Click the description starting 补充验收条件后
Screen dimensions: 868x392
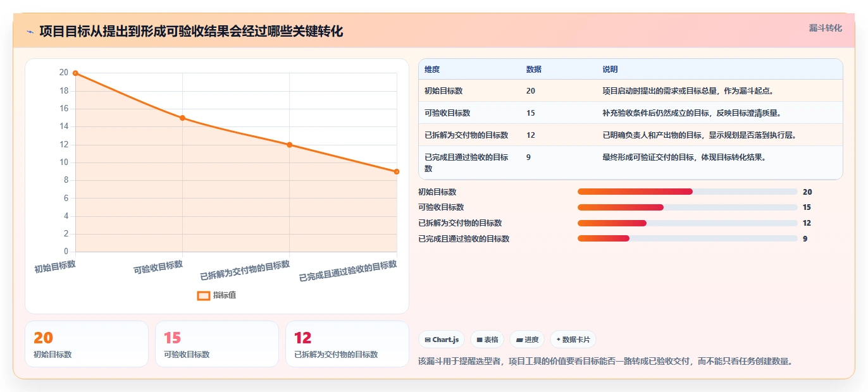click(692, 113)
